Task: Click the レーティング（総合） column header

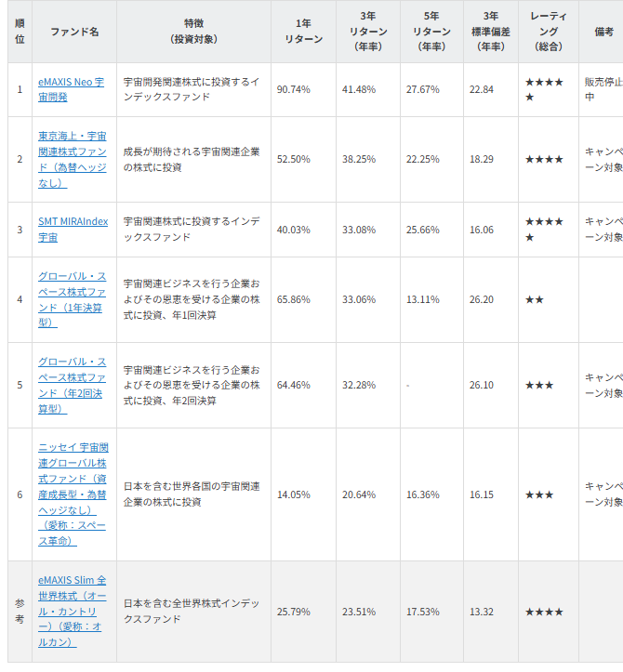Action: coord(549,32)
